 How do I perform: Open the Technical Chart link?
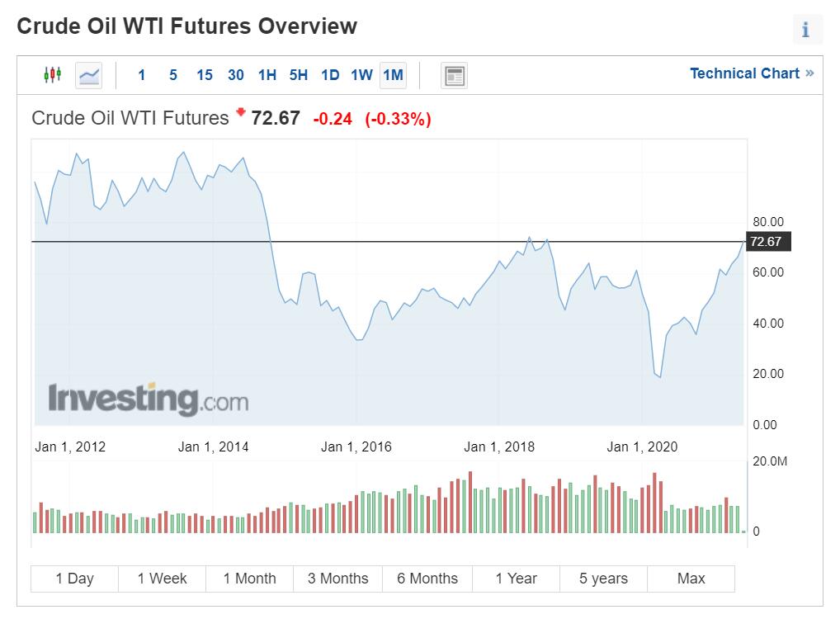pos(745,73)
